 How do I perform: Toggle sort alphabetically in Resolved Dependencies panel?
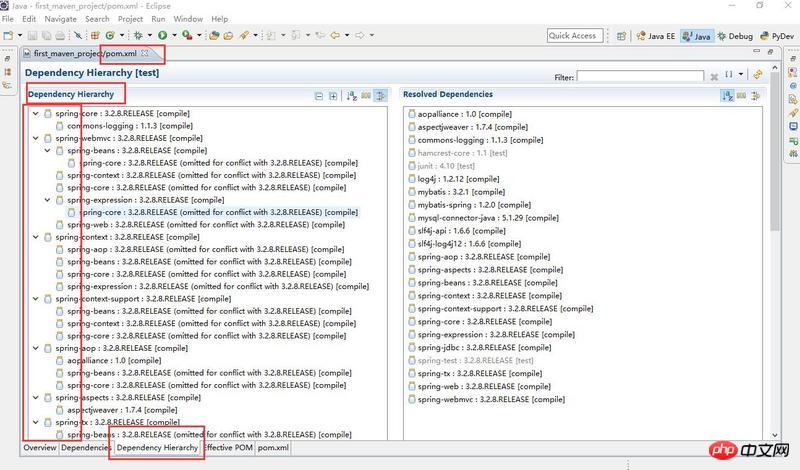tap(728, 96)
